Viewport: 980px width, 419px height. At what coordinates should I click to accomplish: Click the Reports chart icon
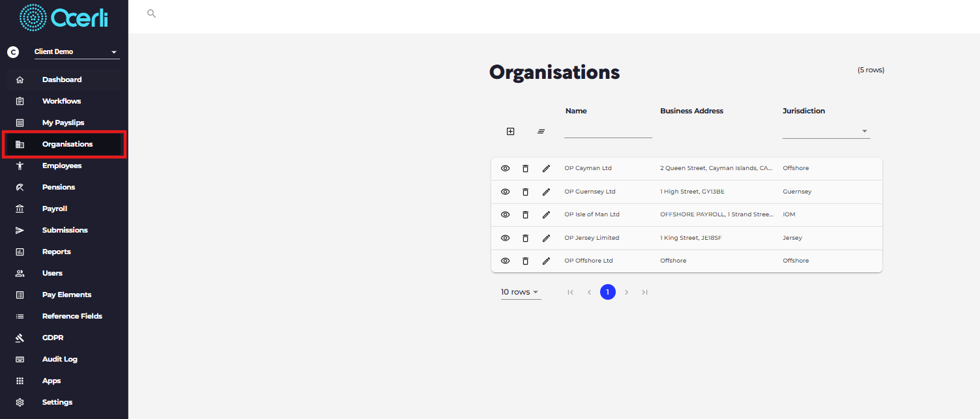(20, 252)
